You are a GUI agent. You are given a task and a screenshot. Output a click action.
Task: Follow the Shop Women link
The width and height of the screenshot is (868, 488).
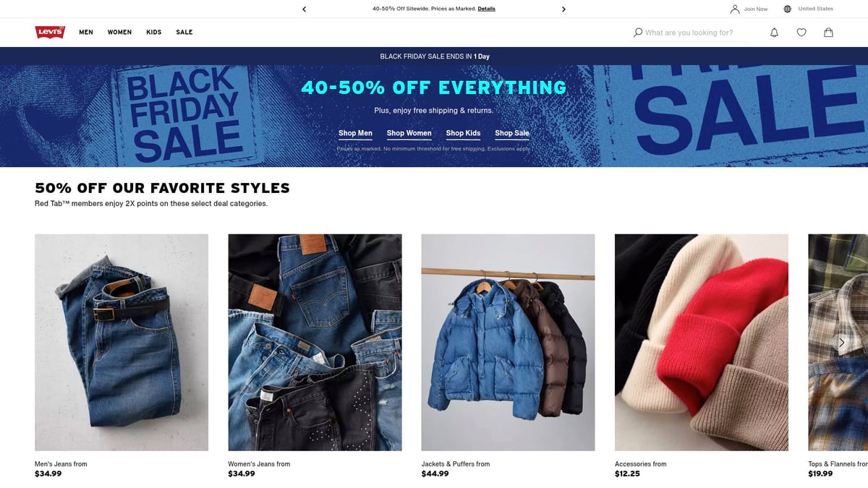(x=409, y=133)
